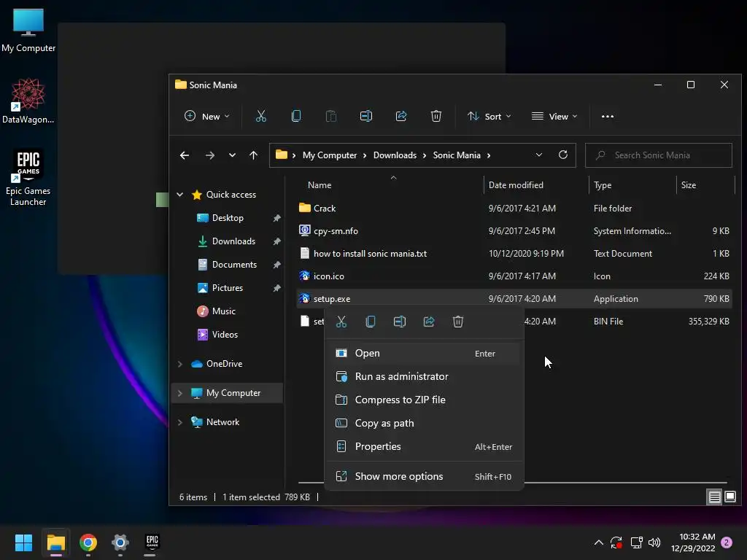The height and width of the screenshot is (560, 747).
Task: Open Music in Quick access
Action: click(223, 311)
